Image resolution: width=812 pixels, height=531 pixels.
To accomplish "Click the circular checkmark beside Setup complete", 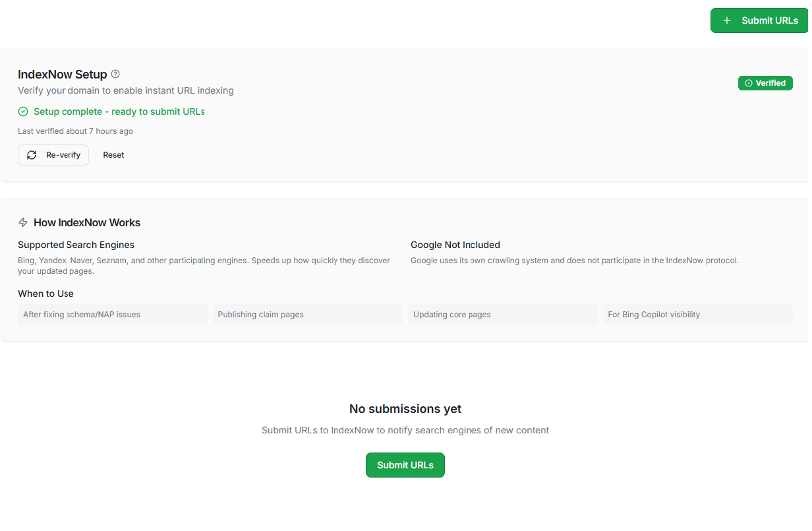I will coord(23,111).
